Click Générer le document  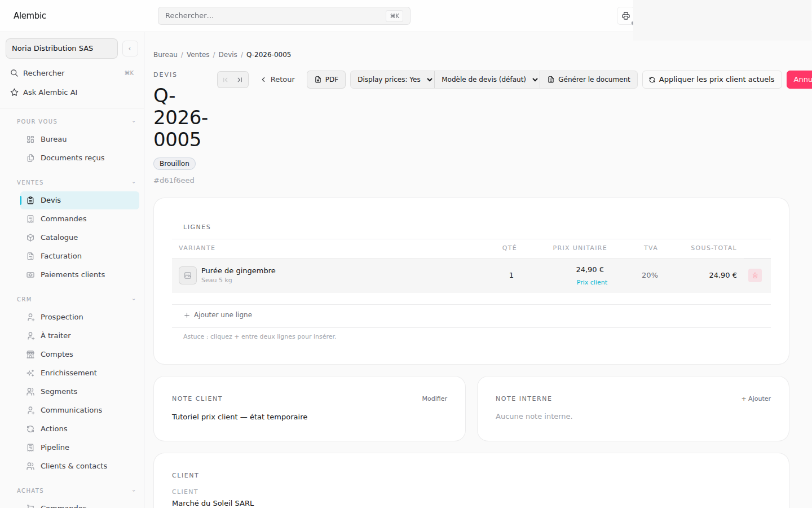(x=589, y=80)
